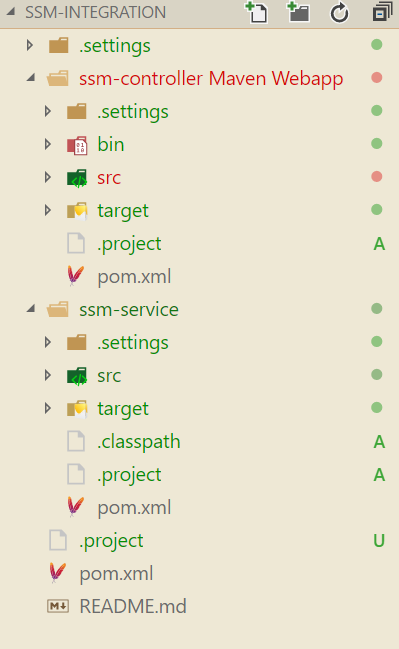Collapse the ssm-service folder arrow

pyautogui.click(x=31, y=309)
